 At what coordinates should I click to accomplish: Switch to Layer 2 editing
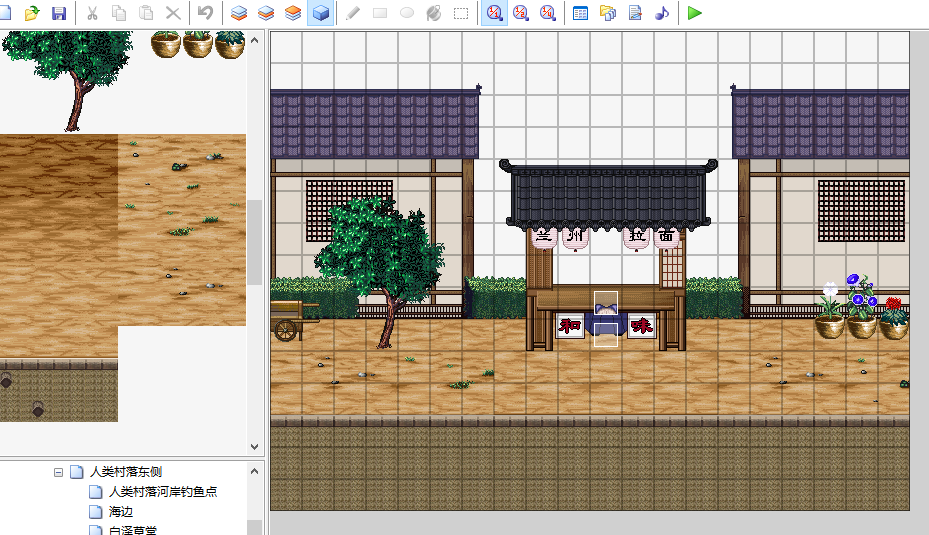(266, 12)
